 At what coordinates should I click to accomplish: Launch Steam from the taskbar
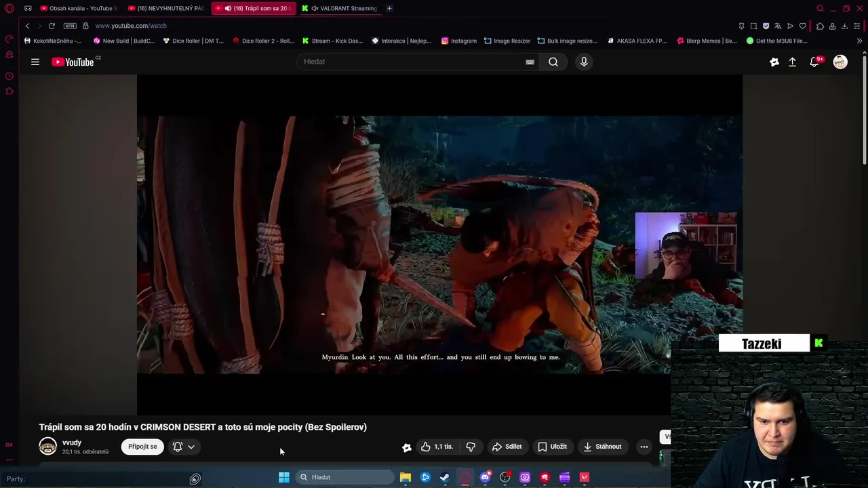click(445, 477)
